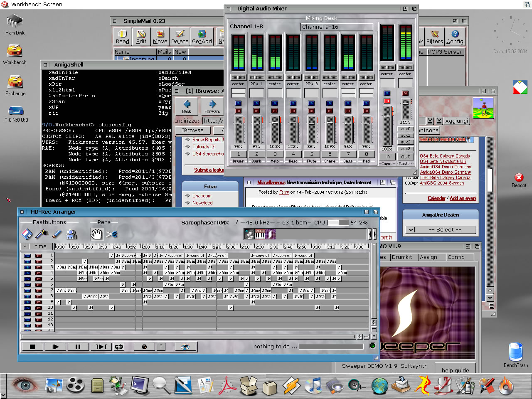Mute the Drums channel in the mixer
The width and height of the screenshot is (532, 399).
238,111
